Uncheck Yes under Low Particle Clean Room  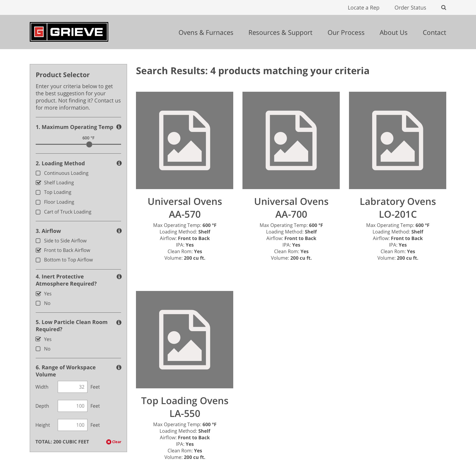point(38,339)
